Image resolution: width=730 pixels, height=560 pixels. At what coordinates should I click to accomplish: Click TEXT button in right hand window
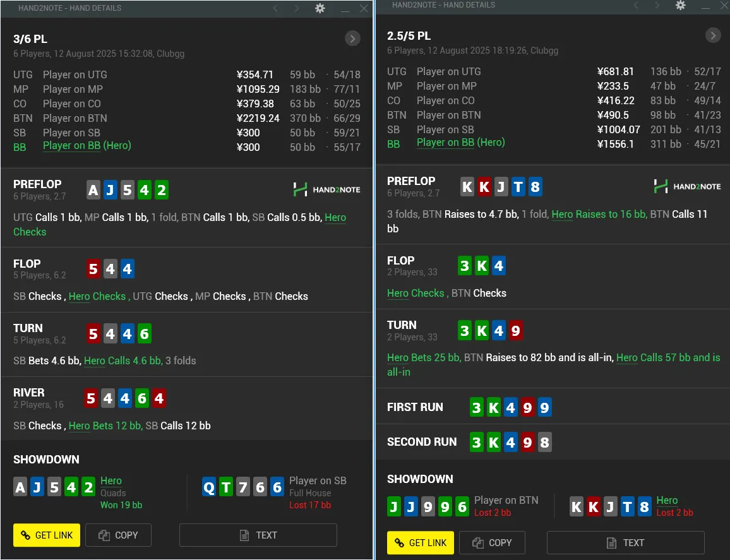tap(625, 542)
